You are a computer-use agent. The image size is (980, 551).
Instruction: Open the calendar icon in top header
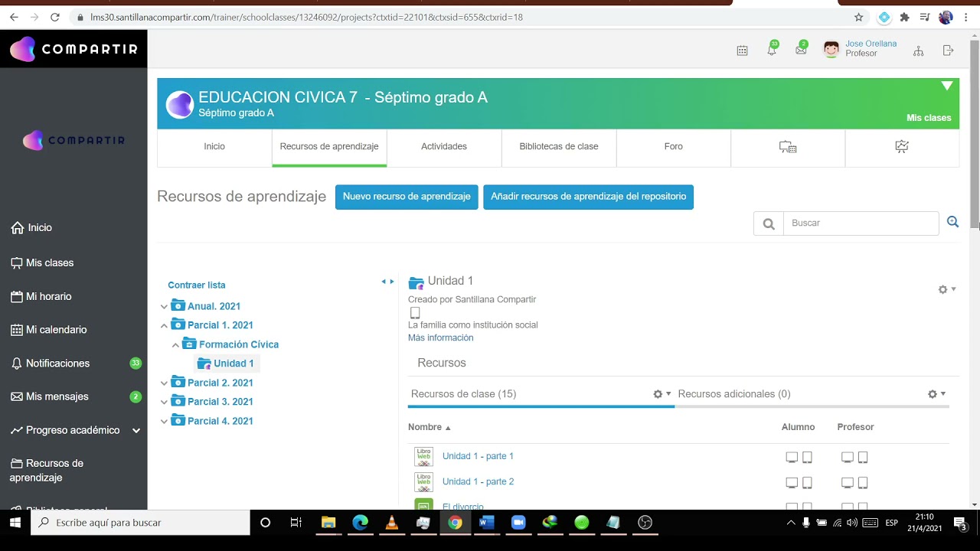(x=742, y=51)
